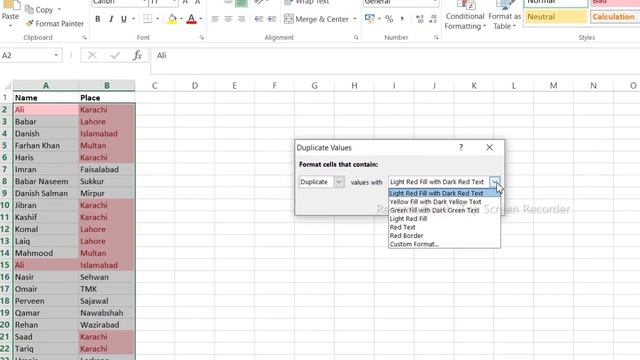
Task: Apply Underline formatting
Action: click(124, 19)
